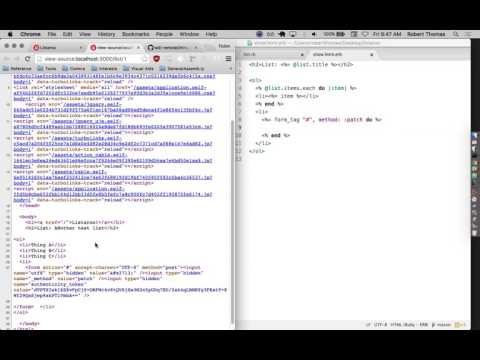Click the browser forward arrow
Viewport: 480px width, 360px height.
point(17,59)
